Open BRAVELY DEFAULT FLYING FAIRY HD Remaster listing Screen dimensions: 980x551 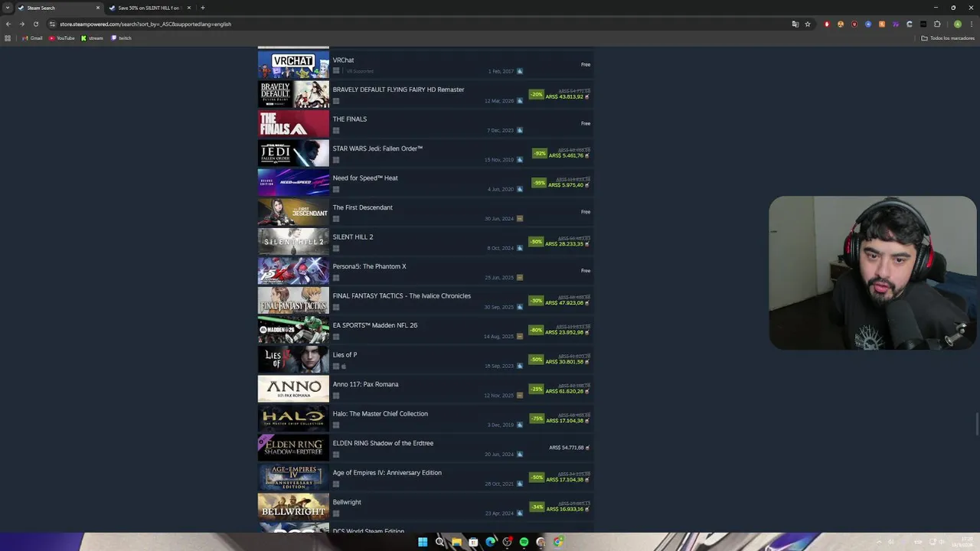click(426, 94)
